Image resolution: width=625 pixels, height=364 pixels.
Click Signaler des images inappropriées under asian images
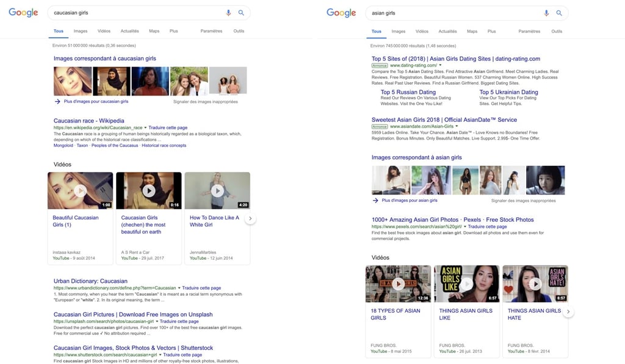[523, 201]
